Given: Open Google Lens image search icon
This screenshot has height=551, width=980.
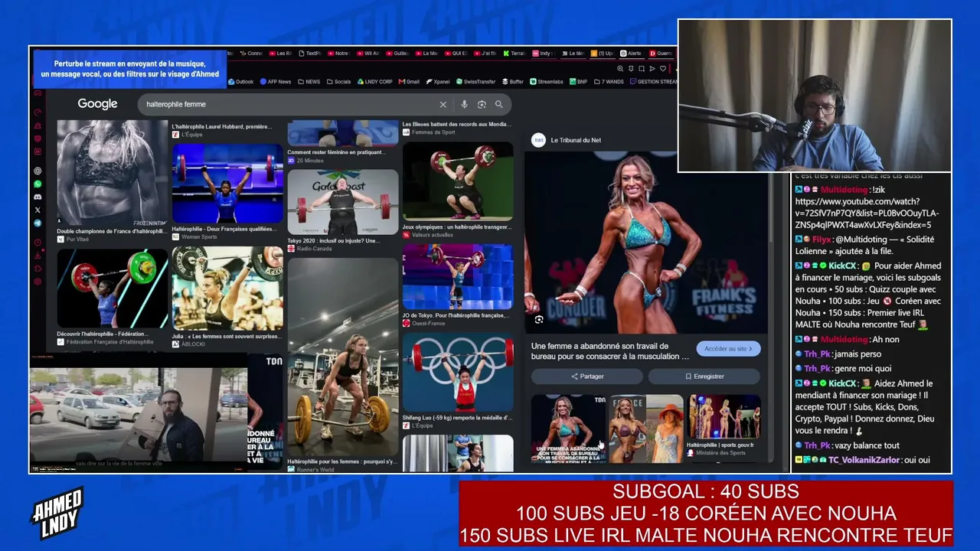Looking at the screenshot, I should tap(482, 105).
